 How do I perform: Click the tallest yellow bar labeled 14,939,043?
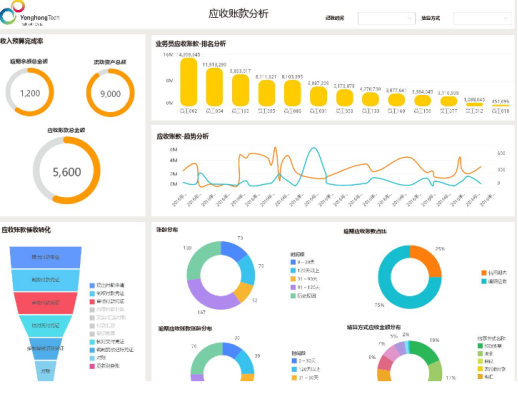[189, 82]
